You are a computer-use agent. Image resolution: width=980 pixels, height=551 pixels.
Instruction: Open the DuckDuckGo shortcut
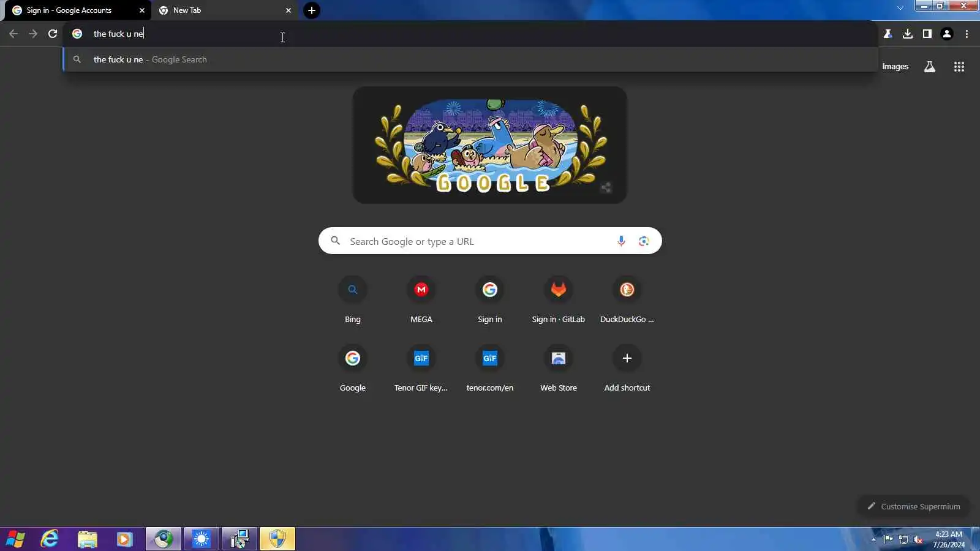point(627,300)
